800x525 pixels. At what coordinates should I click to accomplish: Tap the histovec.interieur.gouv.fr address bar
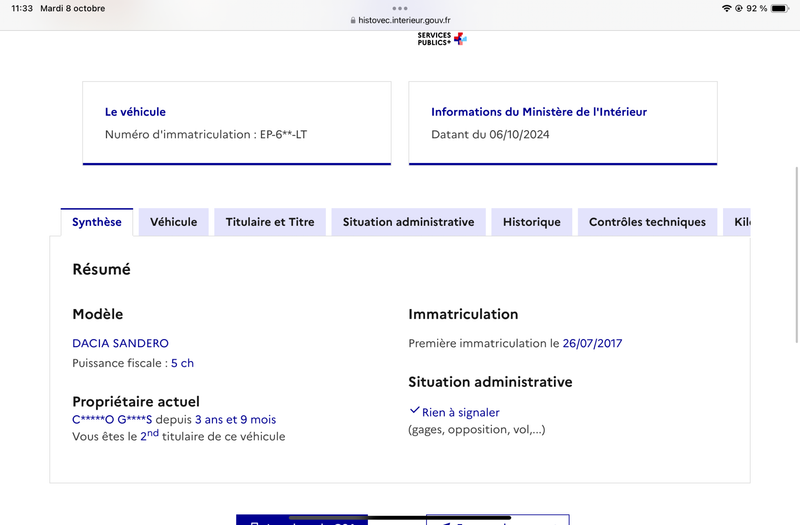click(x=400, y=20)
